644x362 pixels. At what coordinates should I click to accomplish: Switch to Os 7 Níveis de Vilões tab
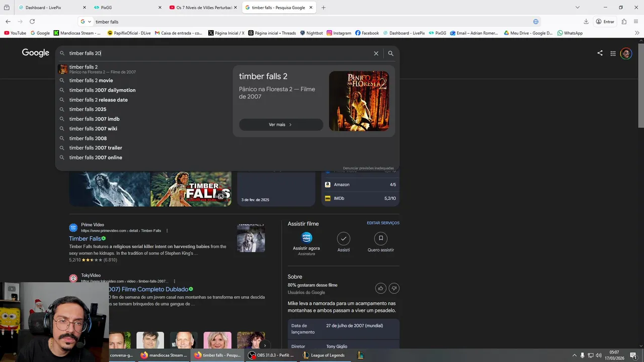tap(203, 8)
